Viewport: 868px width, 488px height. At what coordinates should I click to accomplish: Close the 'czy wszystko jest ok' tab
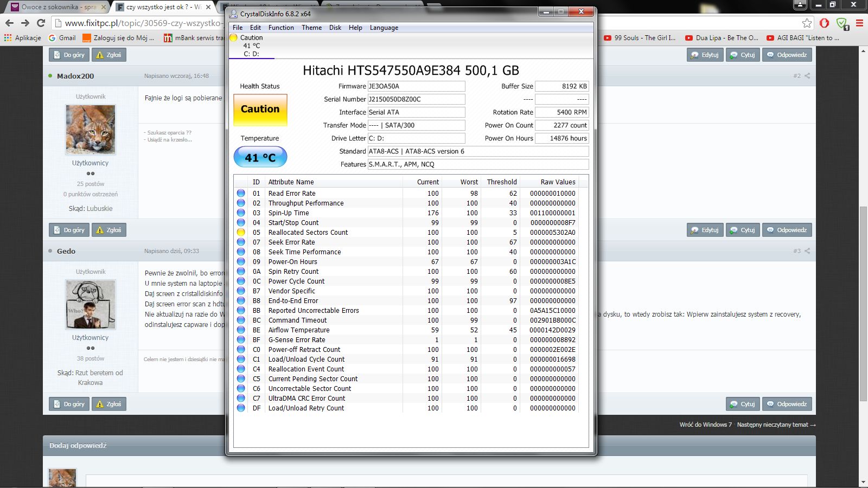point(208,7)
